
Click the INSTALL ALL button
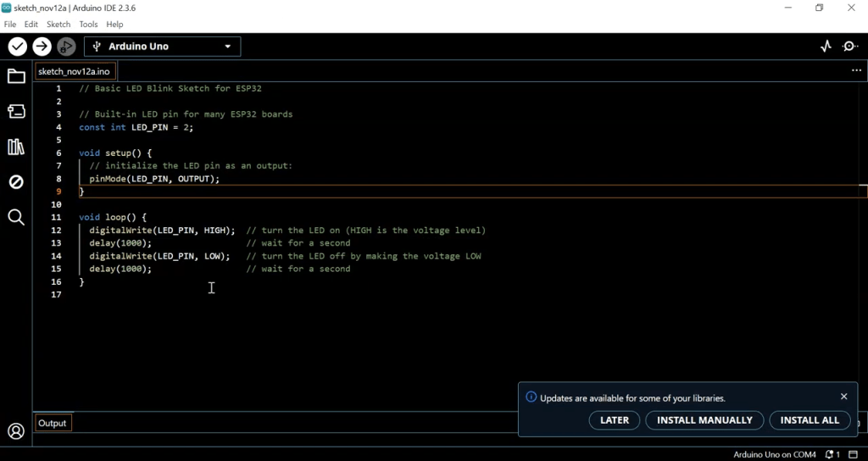pos(810,420)
